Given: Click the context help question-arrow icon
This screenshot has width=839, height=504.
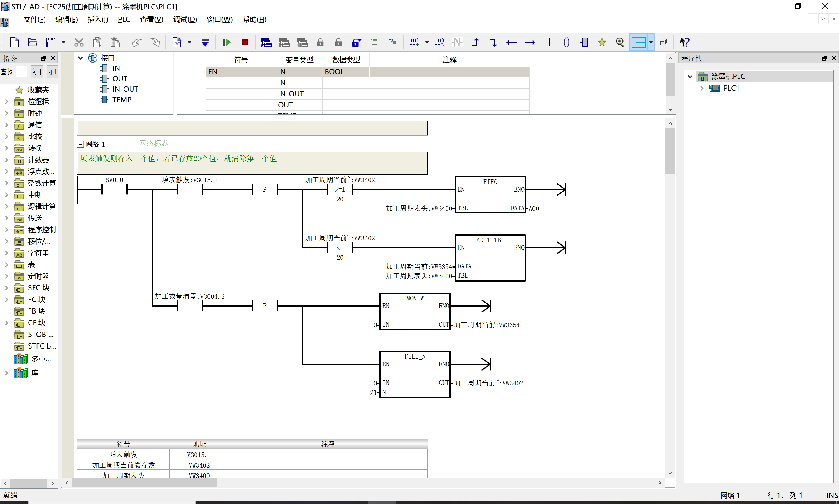Looking at the screenshot, I should (x=684, y=43).
